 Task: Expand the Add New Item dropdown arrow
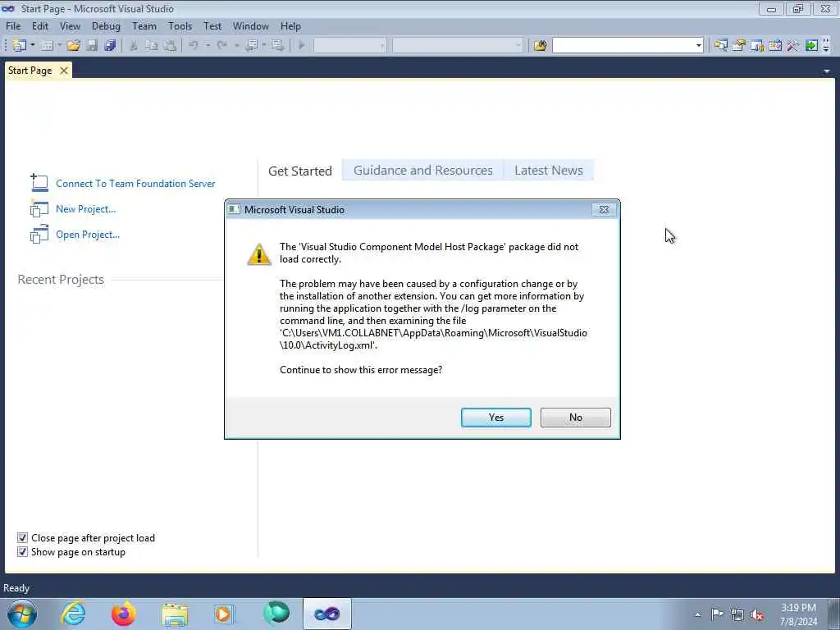[x=59, y=46]
